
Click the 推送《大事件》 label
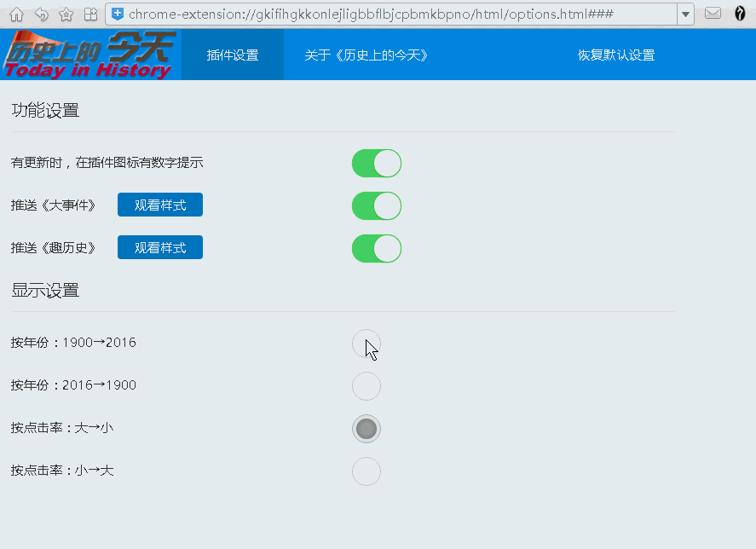coord(54,205)
